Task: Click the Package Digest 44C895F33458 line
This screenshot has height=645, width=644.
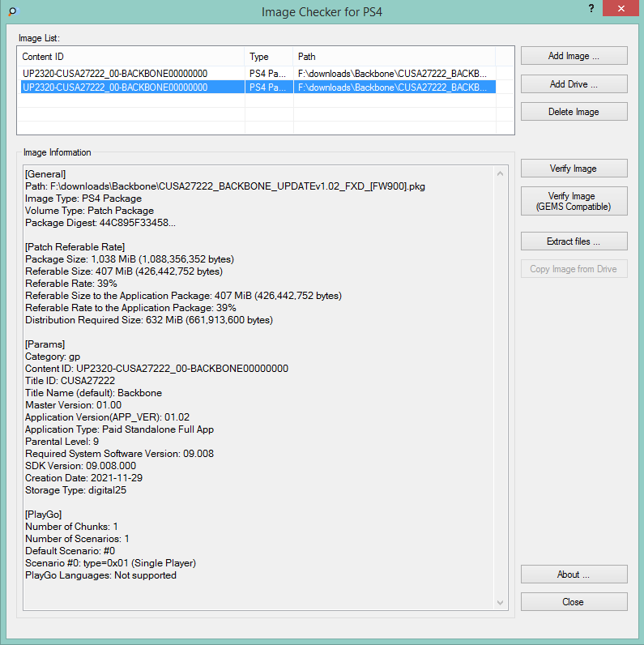Action: click(x=100, y=223)
